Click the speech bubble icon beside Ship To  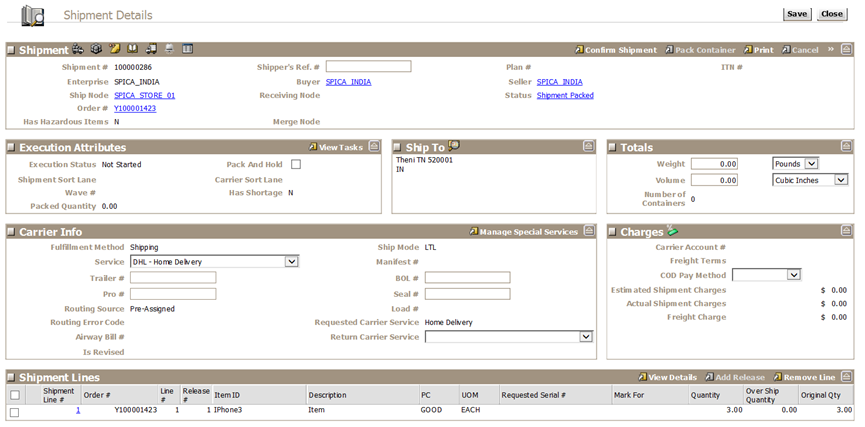coord(454,147)
